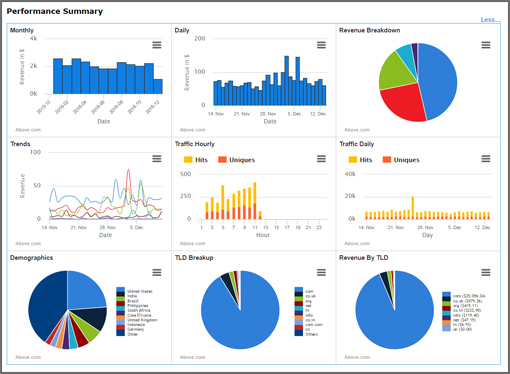
Task: Toggle the Hits series in Traffic Daily
Action: tap(360, 160)
